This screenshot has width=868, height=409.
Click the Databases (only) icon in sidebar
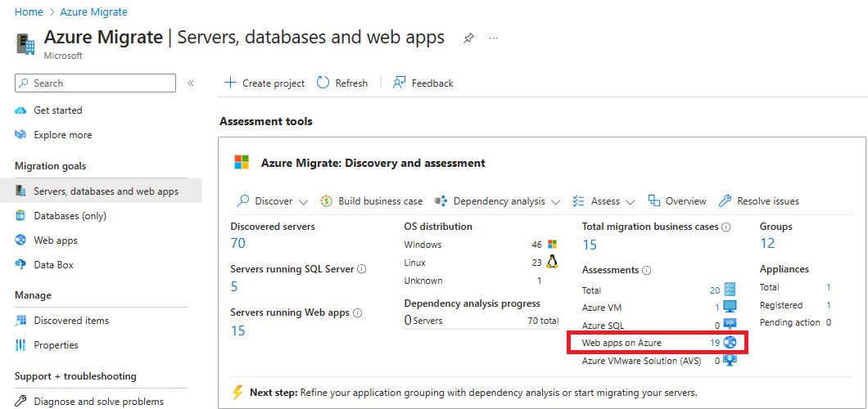click(21, 216)
